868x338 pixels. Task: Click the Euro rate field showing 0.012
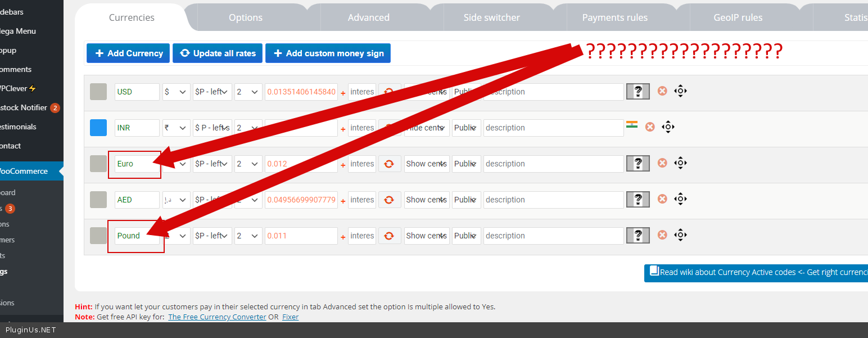[x=301, y=164]
